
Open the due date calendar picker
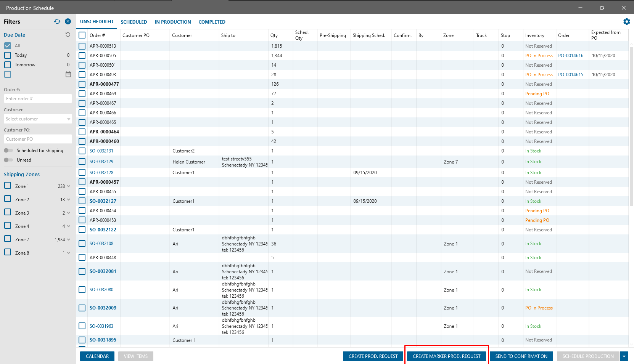(x=68, y=74)
